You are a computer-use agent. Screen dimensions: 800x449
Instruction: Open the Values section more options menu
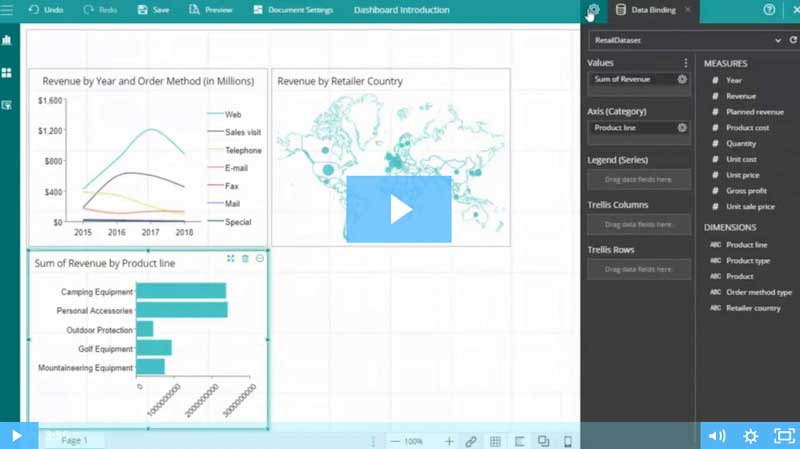(686, 63)
